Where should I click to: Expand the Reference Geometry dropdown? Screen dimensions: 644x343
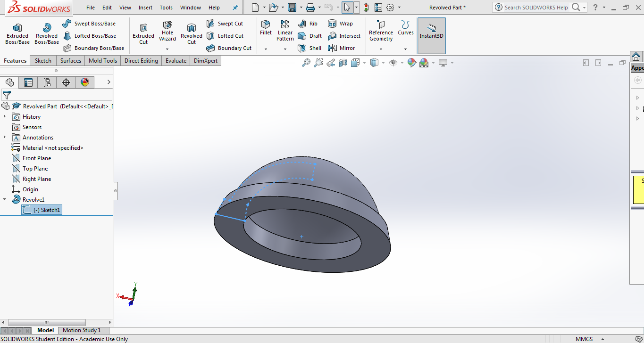381,49
